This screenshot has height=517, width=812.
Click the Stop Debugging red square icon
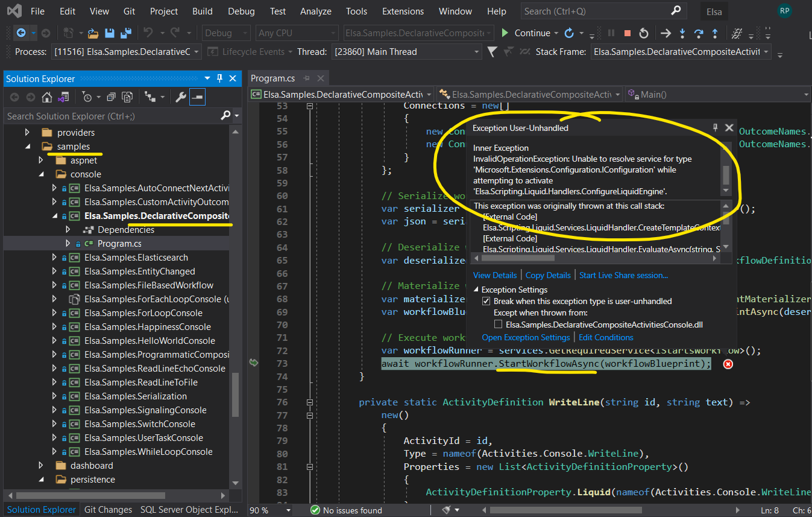point(628,33)
